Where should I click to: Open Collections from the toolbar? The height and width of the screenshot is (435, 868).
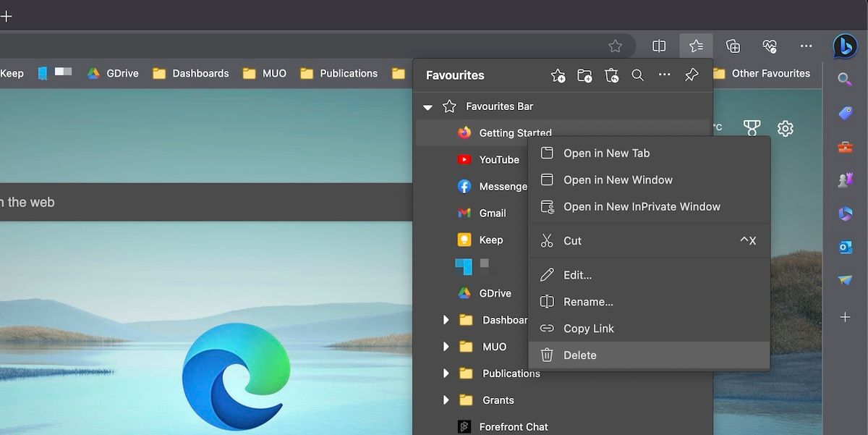(733, 45)
